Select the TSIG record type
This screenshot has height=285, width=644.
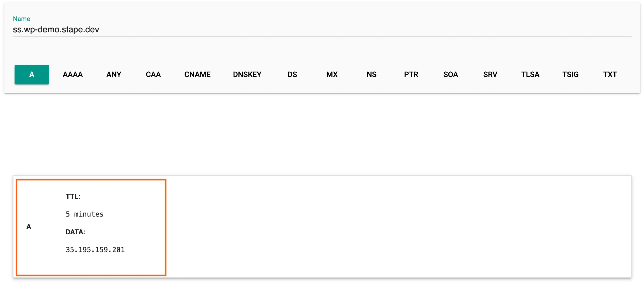click(570, 75)
